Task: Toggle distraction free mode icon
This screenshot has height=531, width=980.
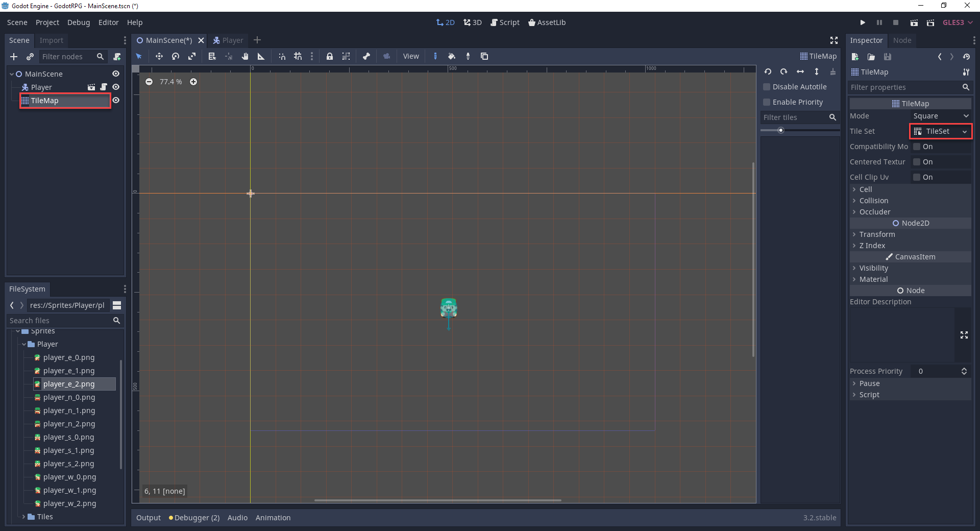Action: pyautogui.click(x=834, y=40)
